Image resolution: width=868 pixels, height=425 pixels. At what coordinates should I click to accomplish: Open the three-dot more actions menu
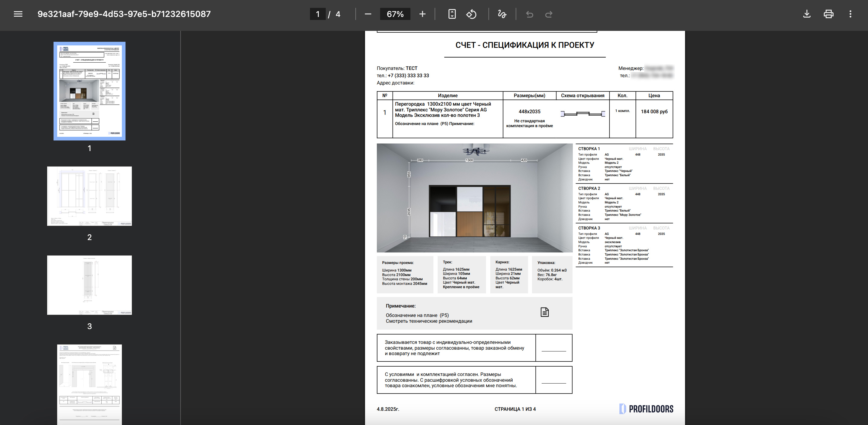pyautogui.click(x=850, y=14)
